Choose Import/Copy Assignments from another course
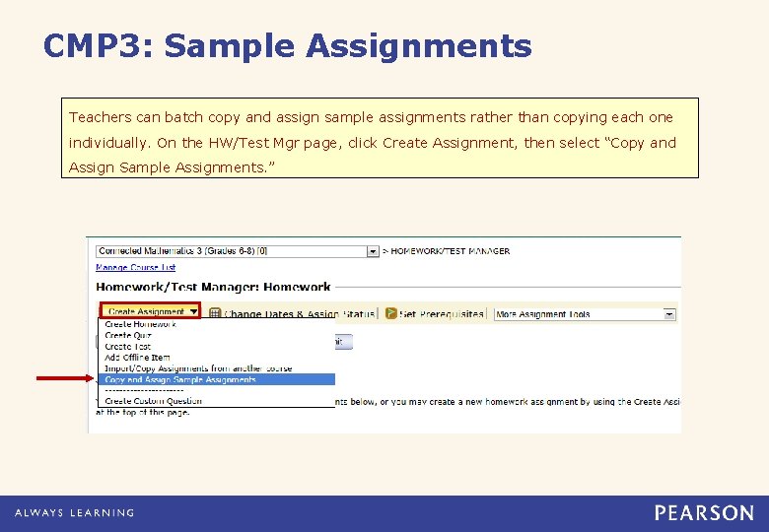This screenshot has height=532, width=769. (198, 368)
